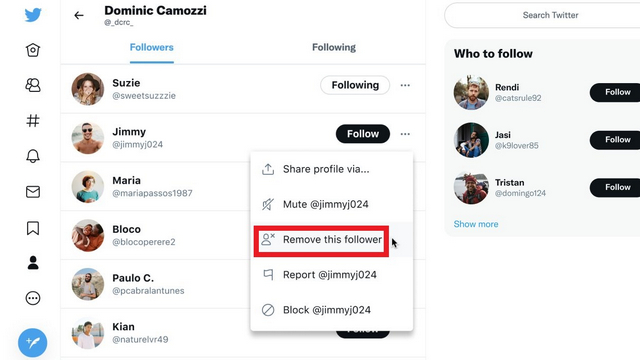
Task: Click the Twitter bird logo
Action: (33, 15)
